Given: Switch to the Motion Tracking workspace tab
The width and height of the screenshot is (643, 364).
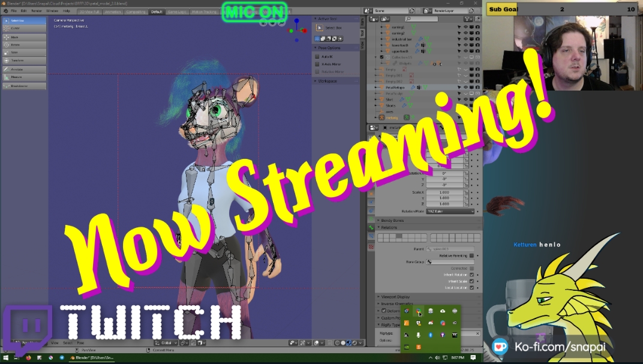Looking at the screenshot, I should pos(204,12).
